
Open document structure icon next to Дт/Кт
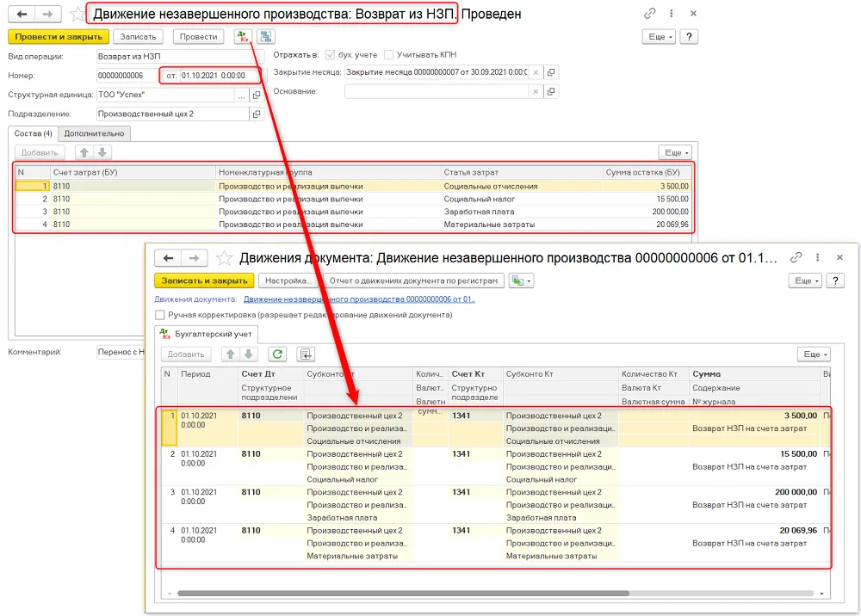(266, 37)
